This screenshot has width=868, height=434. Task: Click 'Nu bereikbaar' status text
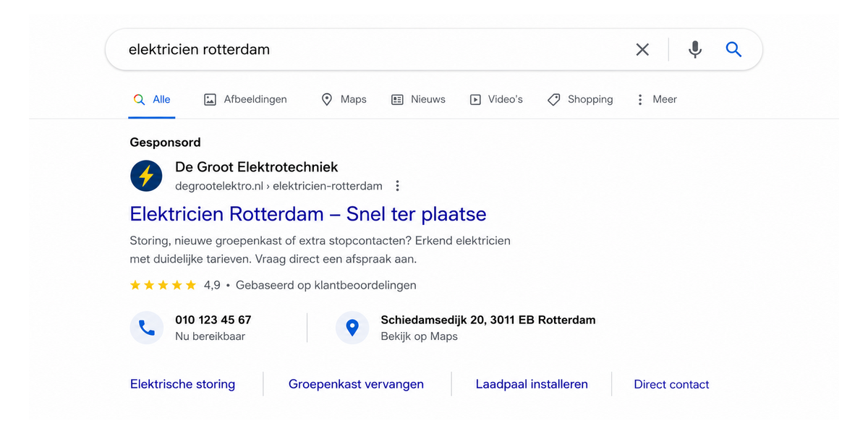coord(210,336)
